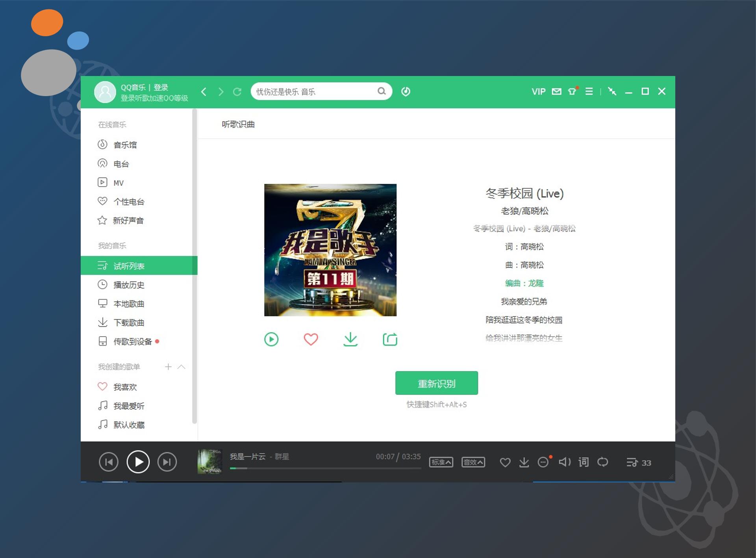This screenshot has height=558, width=756.
Task: Click the song recognition icon beside search
Action: click(406, 91)
